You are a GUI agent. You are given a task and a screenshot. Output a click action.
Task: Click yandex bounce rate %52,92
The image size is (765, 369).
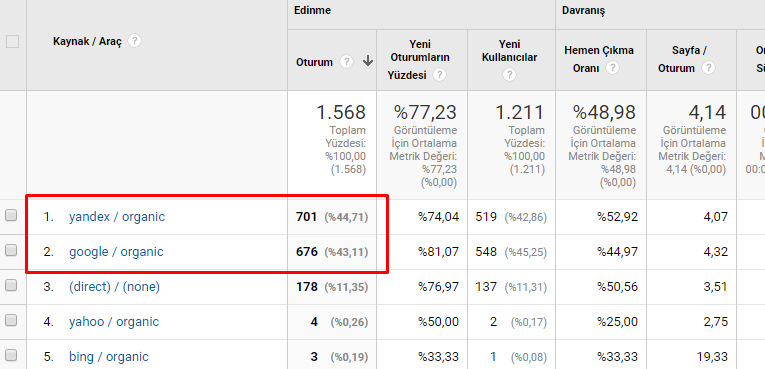click(x=617, y=217)
